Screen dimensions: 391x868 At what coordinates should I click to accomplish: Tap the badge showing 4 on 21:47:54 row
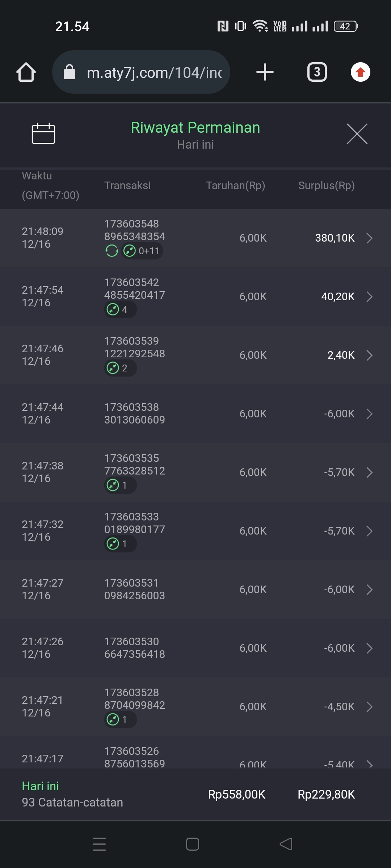click(120, 310)
